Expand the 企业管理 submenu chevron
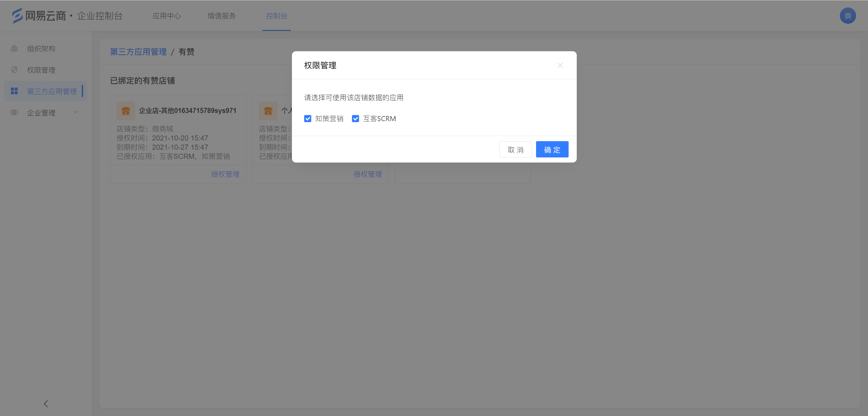Image resolution: width=868 pixels, height=416 pixels. (76, 112)
